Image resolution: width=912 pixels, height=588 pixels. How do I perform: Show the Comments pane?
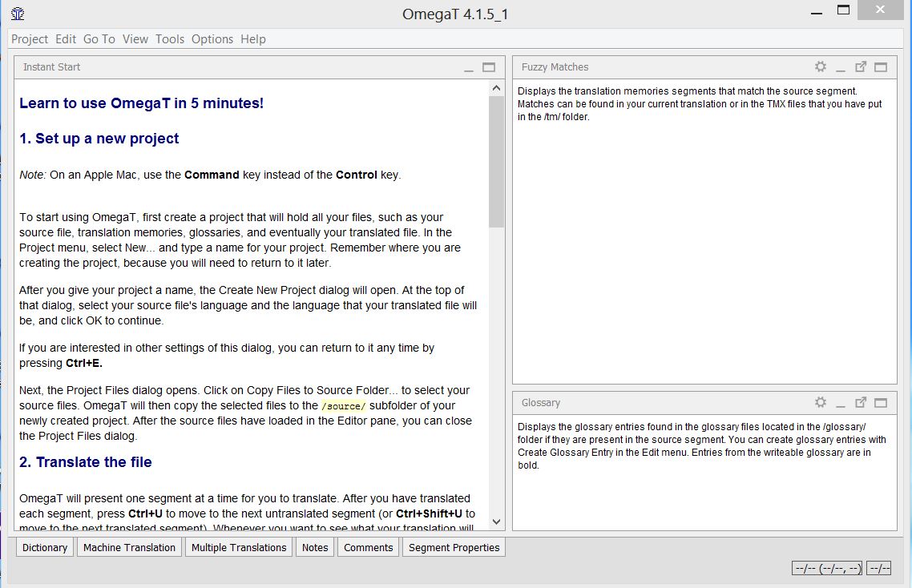click(x=368, y=547)
